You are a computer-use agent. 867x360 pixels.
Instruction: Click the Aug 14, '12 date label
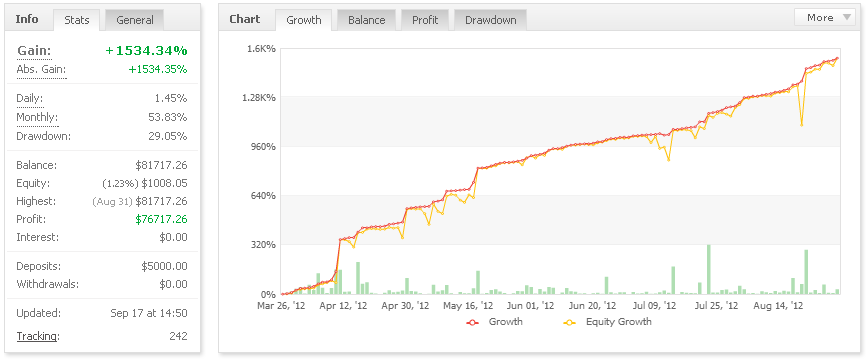779,305
